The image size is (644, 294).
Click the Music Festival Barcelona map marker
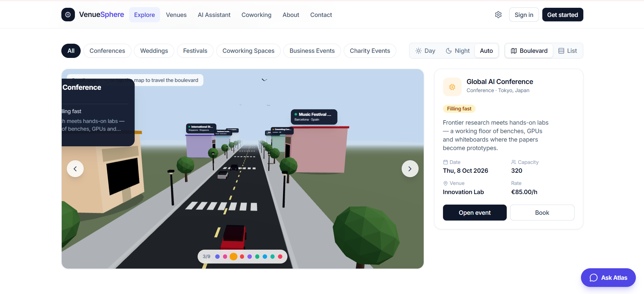pos(314,117)
